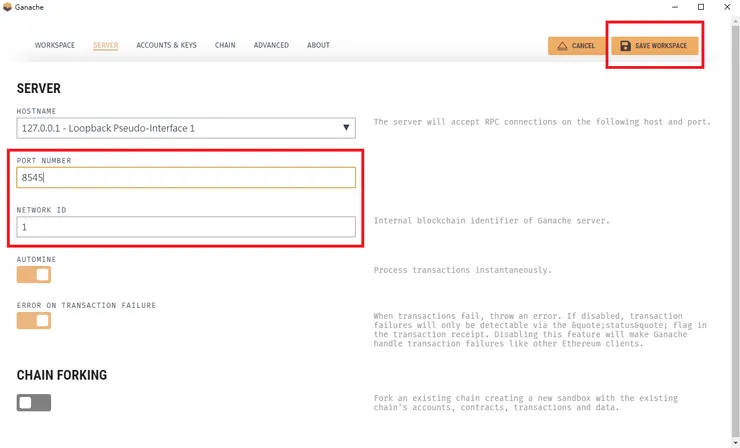This screenshot has height=448, width=740.
Task: Click the CHAIN FORKING section heading
Action: (62, 375)
